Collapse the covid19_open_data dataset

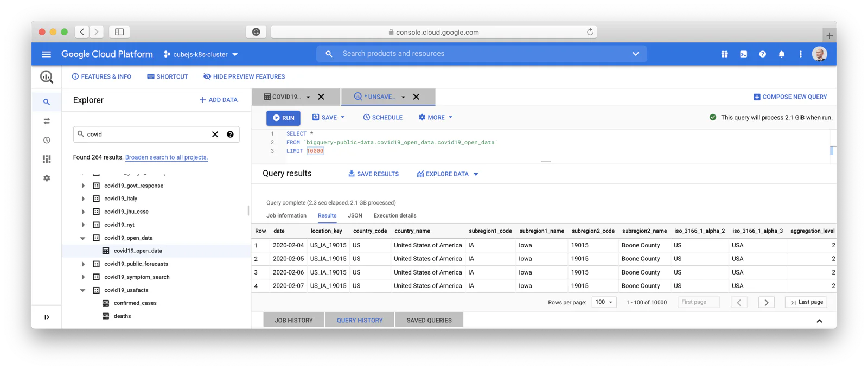[x=83, y=238]
